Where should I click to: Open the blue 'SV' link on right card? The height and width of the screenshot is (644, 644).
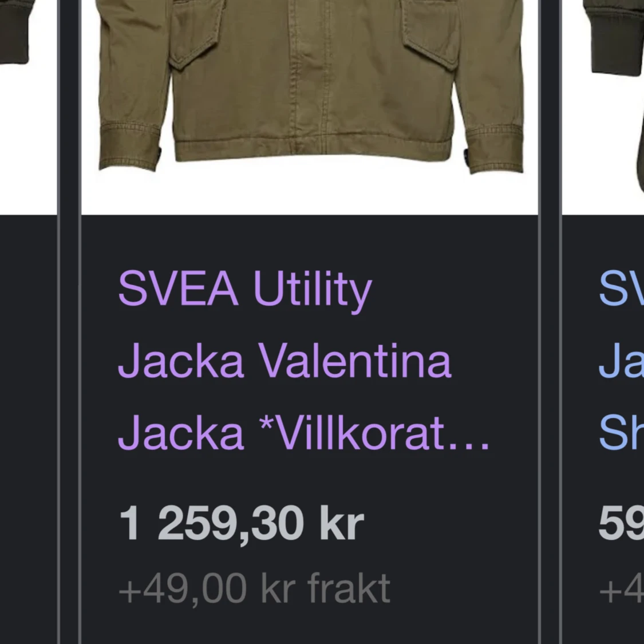(622, 288)
